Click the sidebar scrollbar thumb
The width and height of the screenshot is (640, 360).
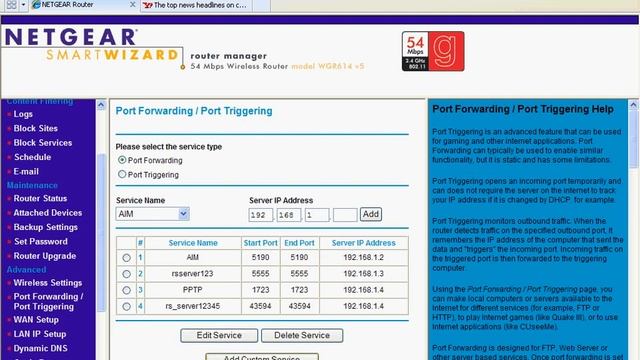coord(101,233)
